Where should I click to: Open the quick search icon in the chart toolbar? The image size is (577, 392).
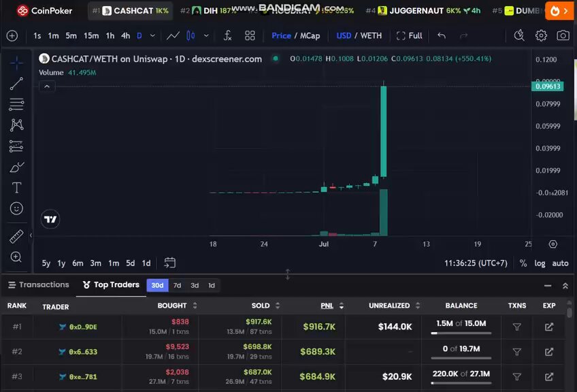tap(519, 35)
